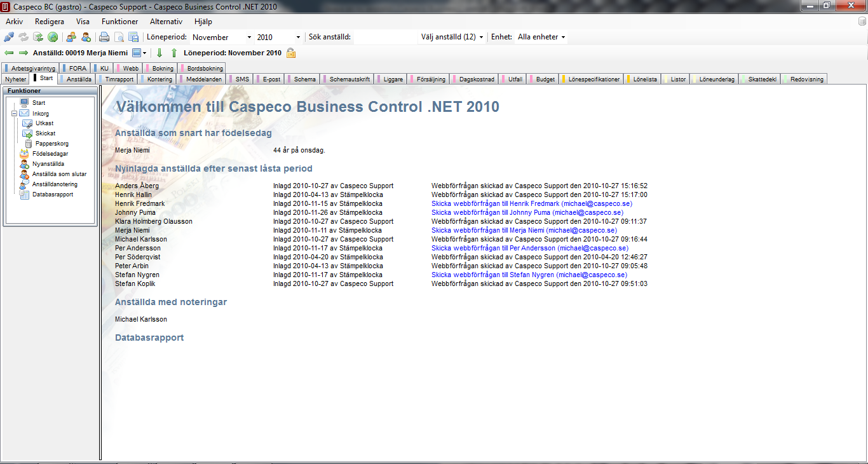Click the green up arrow near Löneperiod
The image size is (868, 464).
click(174, 53)
